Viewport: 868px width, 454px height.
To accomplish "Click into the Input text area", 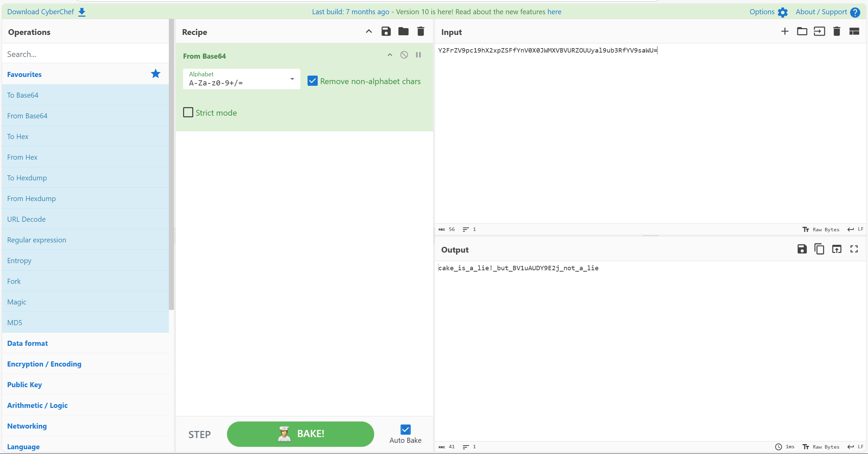I will [x=650, y=133].
